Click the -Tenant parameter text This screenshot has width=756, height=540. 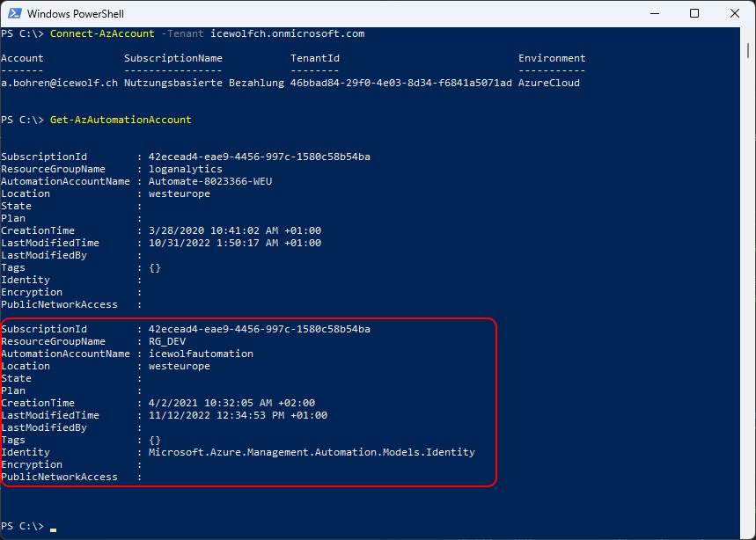pyautogui.click(x=182, y=33)
